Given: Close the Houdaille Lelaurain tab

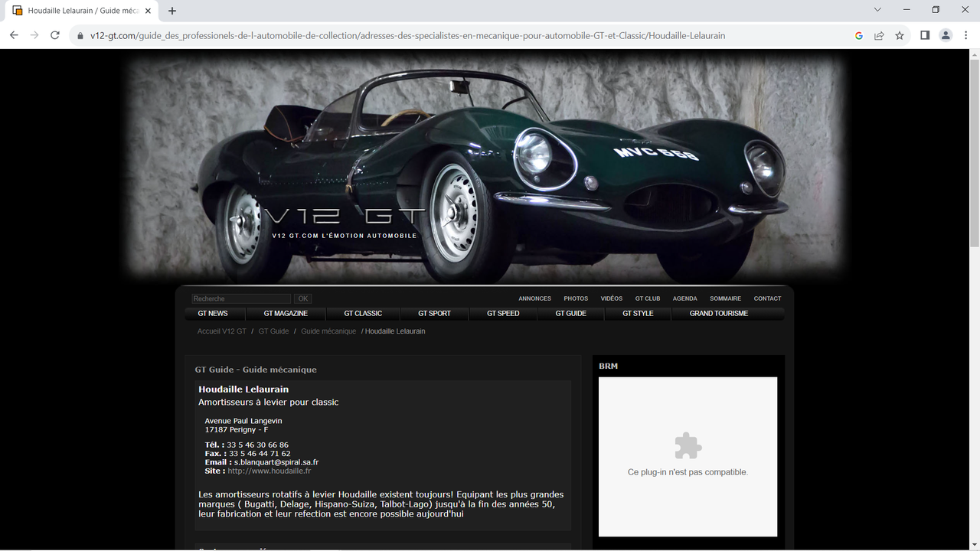Looking at the screenshot, I should pos(149,11).
